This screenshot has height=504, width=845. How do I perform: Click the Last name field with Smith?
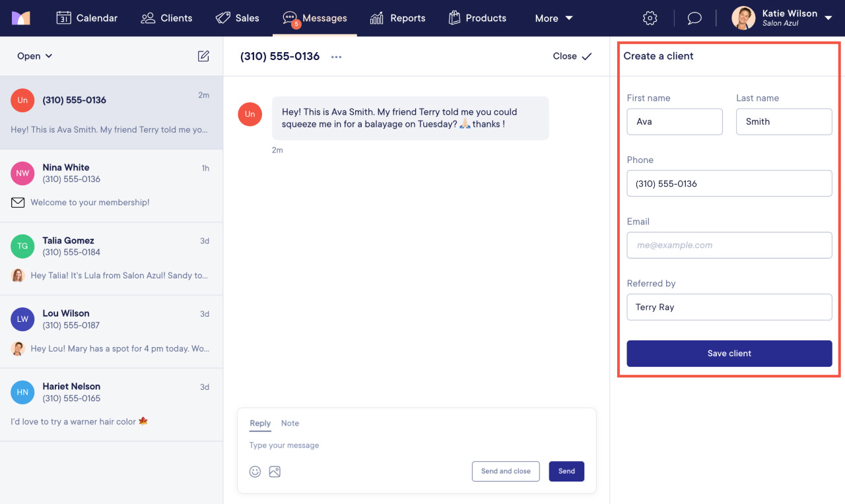tap(784, 121)
